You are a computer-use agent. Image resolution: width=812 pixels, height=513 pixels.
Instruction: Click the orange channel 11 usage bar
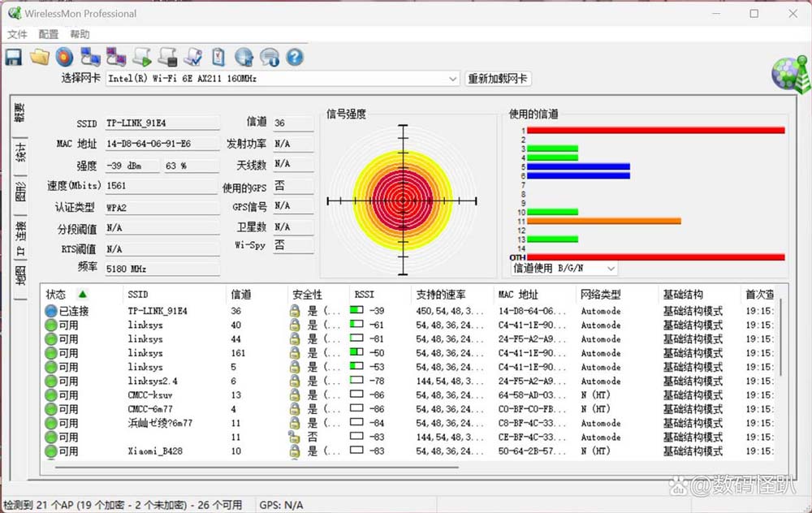[604, 221]
